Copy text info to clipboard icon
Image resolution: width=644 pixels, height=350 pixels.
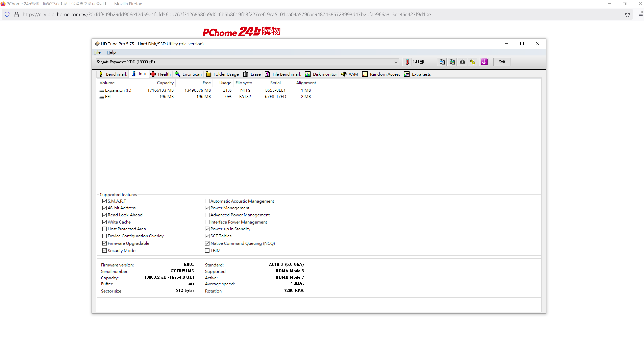pos(442,62)
